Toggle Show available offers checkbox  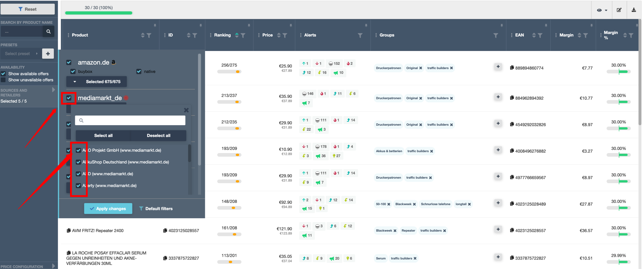pyautogui.click(x=3, y=74)
